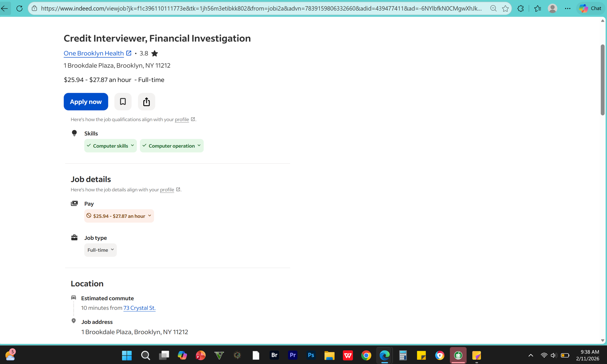Click the page vertical scrollbar thumb
Image resolution: width=607 pixels, height=364 pixels.
602,80
